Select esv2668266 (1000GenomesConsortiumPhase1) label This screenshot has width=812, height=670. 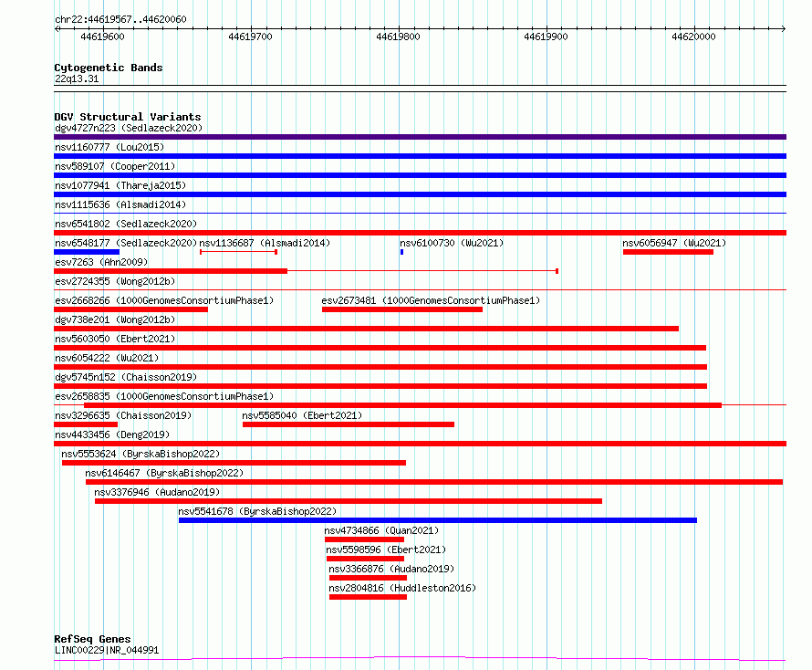tap(164, 300)
